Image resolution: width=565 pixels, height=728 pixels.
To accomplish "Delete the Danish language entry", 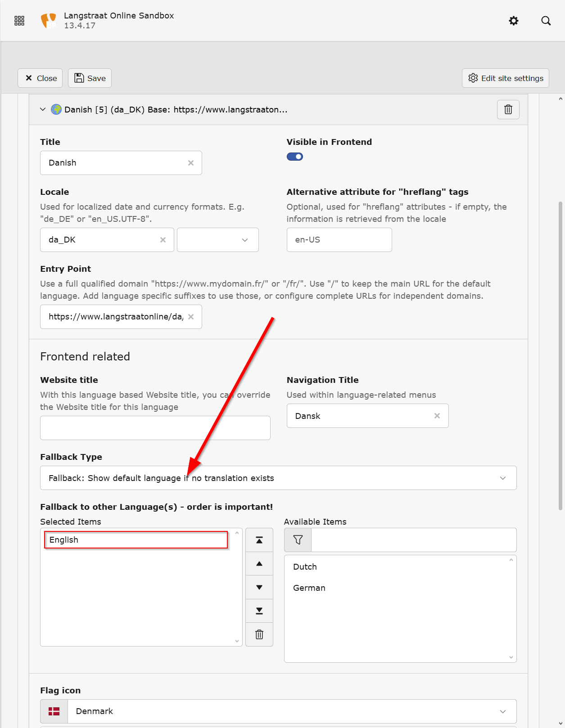I will pyautogui.click(x=508, y=109).
